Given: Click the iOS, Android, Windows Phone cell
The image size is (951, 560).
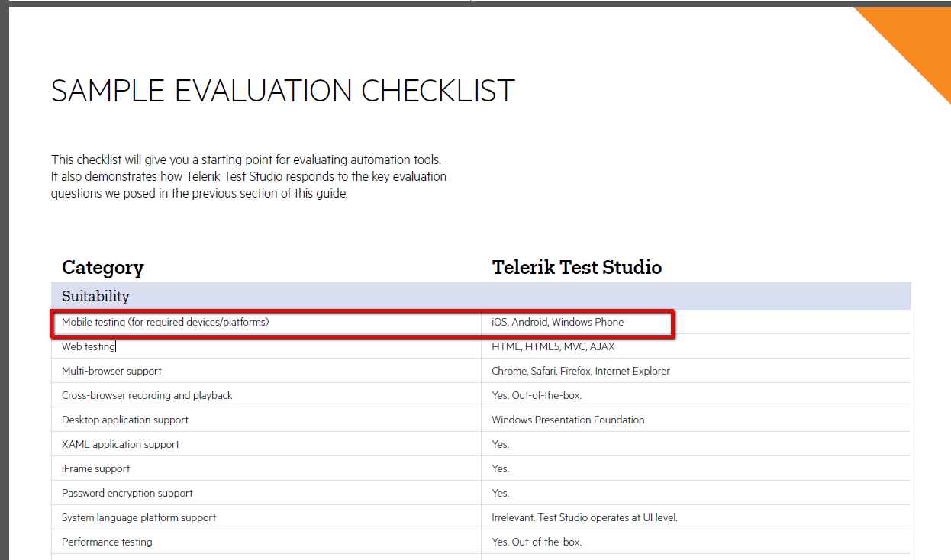Looking at the screenshot, I should [x=557, y=323].
